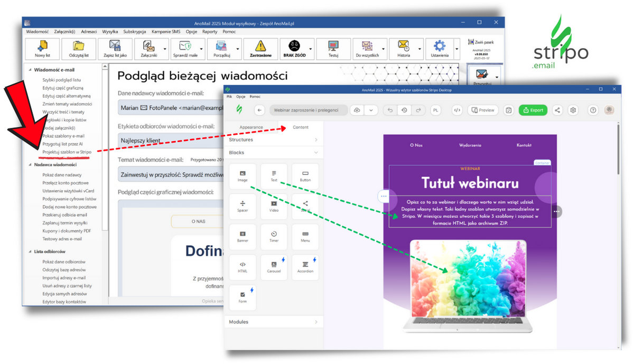
Task: Select the HTML block
Action: pos(243,267)
